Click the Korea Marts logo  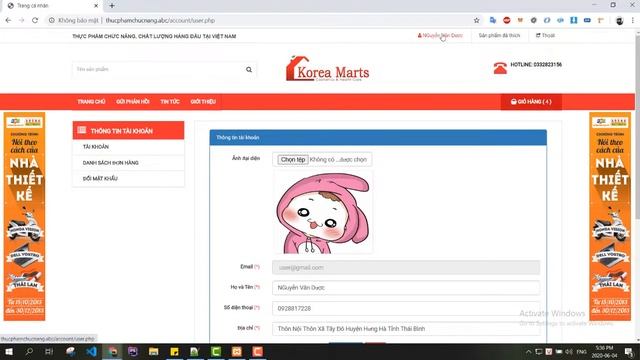click(x=328, y=69)
